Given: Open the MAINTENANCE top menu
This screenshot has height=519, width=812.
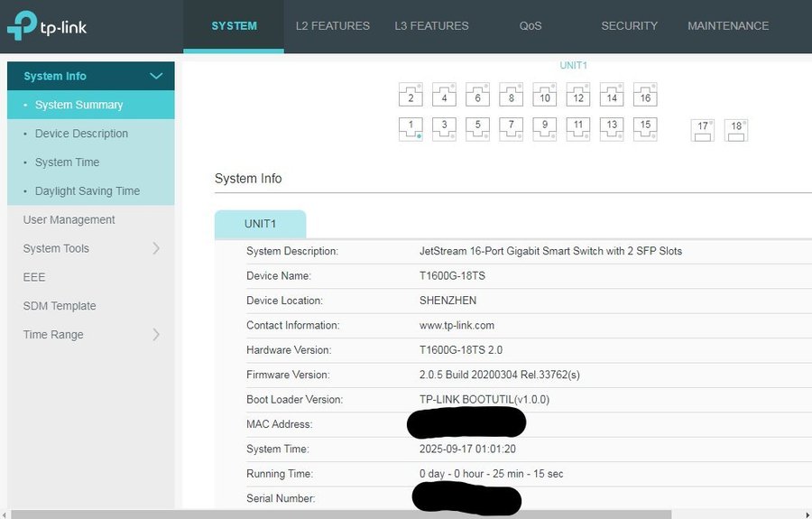Looking at the screenshot, I should pos(728,26).
